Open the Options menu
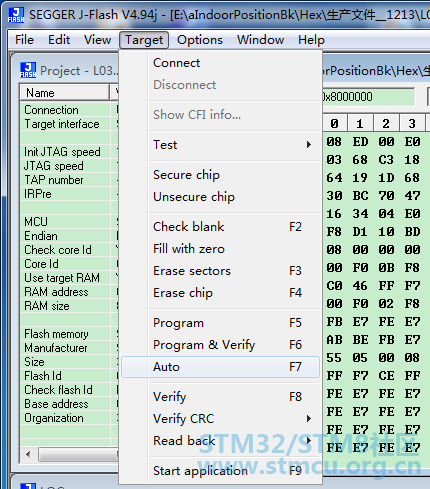This screenshot has width=430, height=489. point(200,40)
